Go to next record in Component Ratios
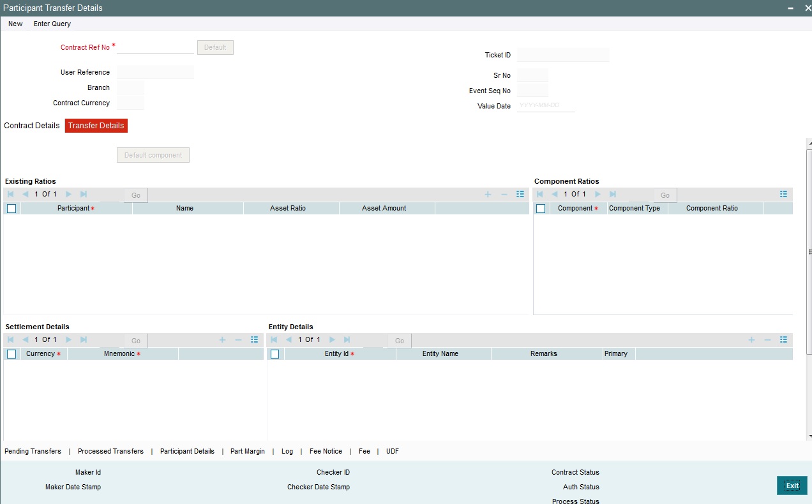812x504 pixels. tap(598, 194)
